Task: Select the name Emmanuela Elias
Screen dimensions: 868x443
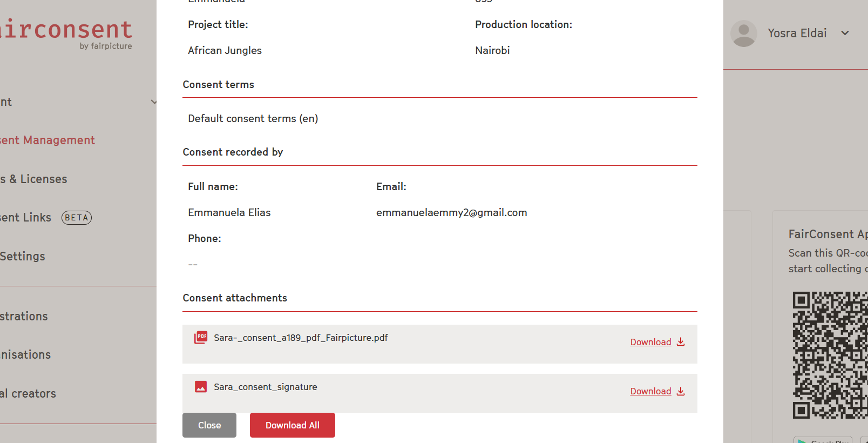Action: (229, 213)
